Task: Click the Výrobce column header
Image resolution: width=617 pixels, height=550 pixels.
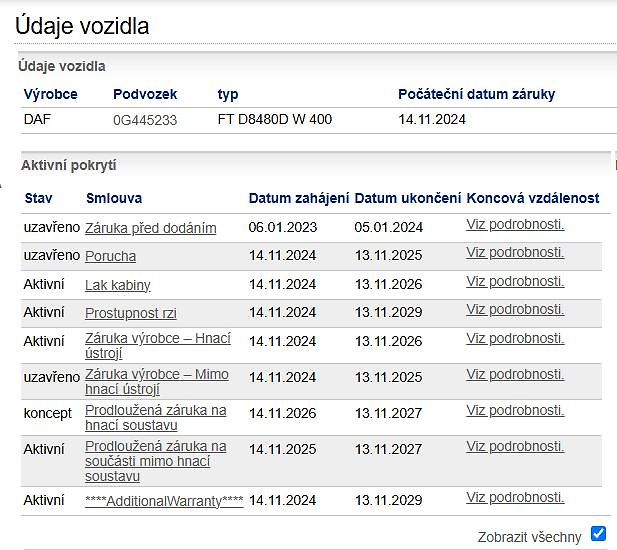Action: coord(50,94)
